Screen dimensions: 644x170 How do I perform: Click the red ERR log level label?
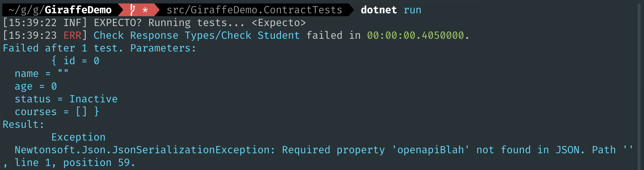72,36
